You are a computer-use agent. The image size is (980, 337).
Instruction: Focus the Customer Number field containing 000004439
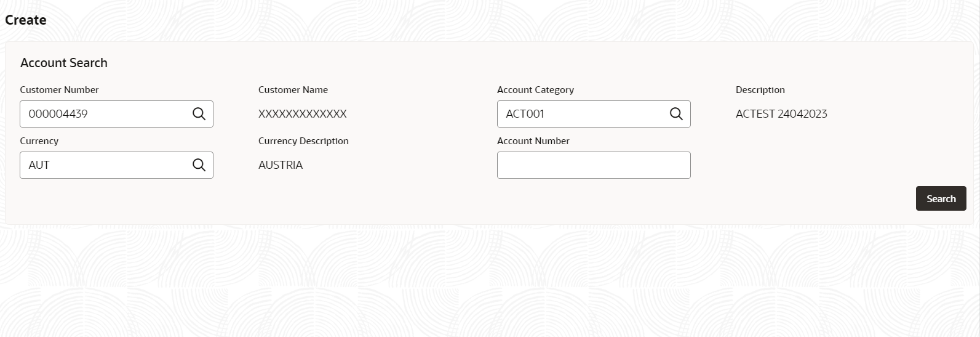(x=116, y=114)
